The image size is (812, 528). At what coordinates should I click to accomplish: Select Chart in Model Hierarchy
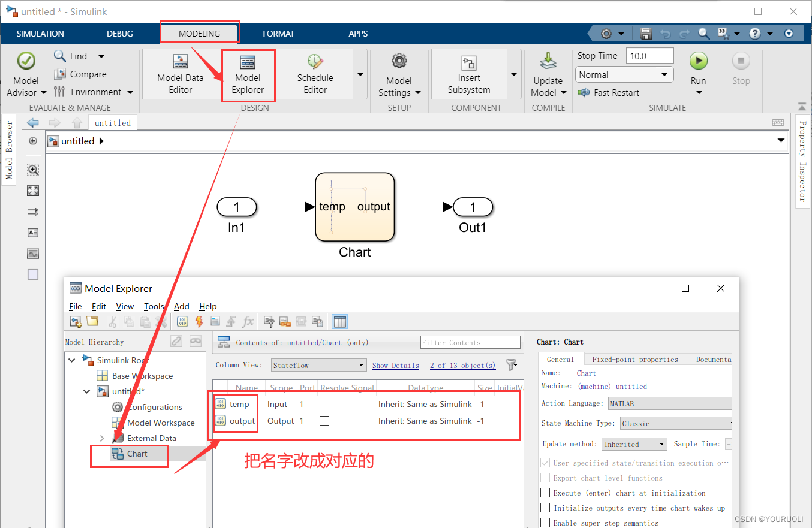[x=137, y=454]
